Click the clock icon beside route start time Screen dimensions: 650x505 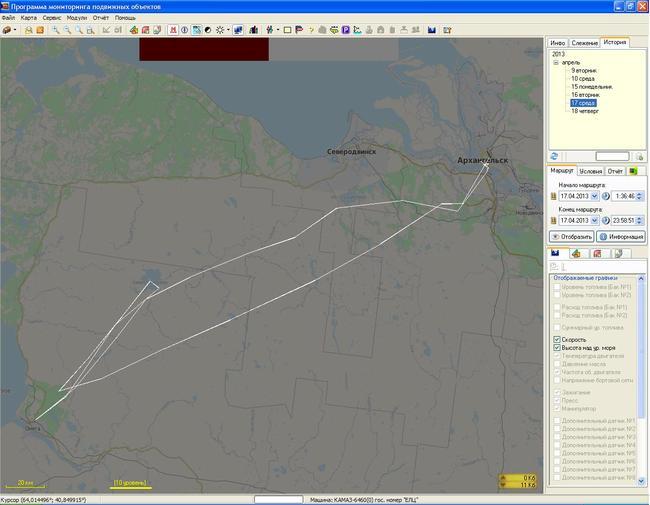[606, 196]
